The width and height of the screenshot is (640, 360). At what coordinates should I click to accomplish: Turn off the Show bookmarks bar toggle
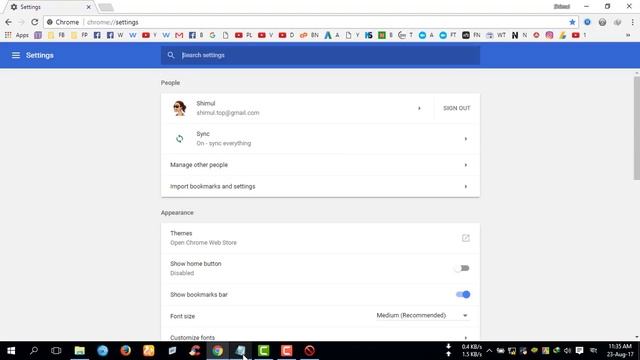click(x=463, y=294)
